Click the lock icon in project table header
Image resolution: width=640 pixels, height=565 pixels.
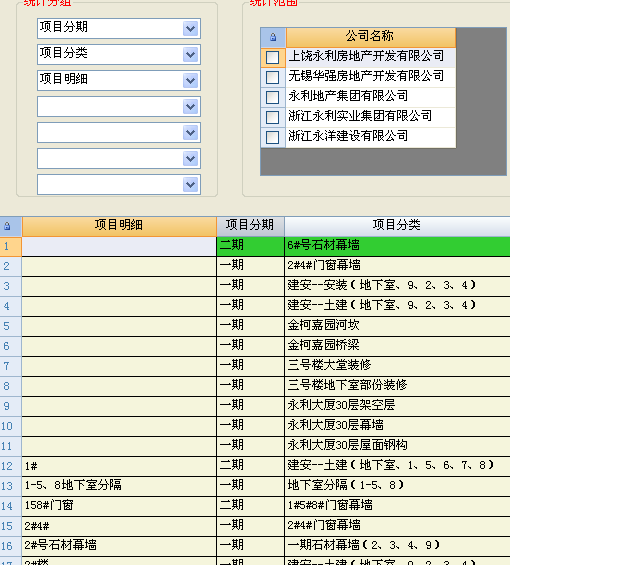tap(7, 226)
